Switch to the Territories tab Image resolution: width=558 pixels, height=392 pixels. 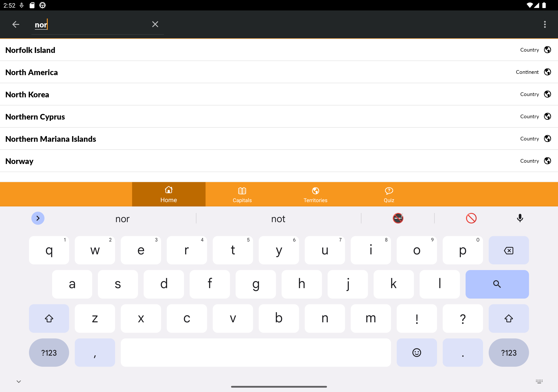pyautogui.click(x=315, y=194)
